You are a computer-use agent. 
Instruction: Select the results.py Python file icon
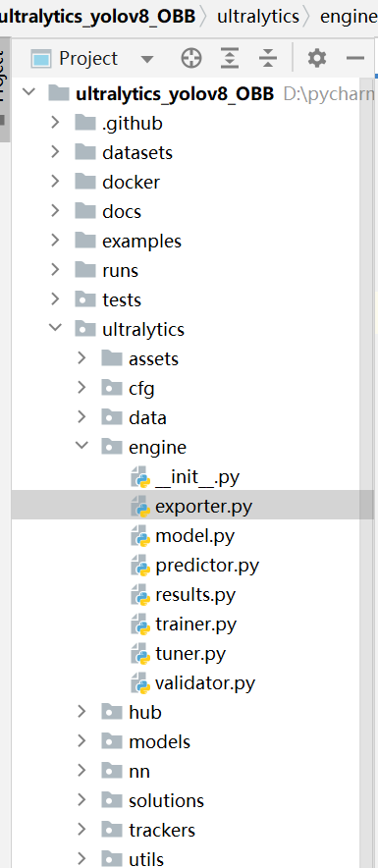click(x=140, y=595)
